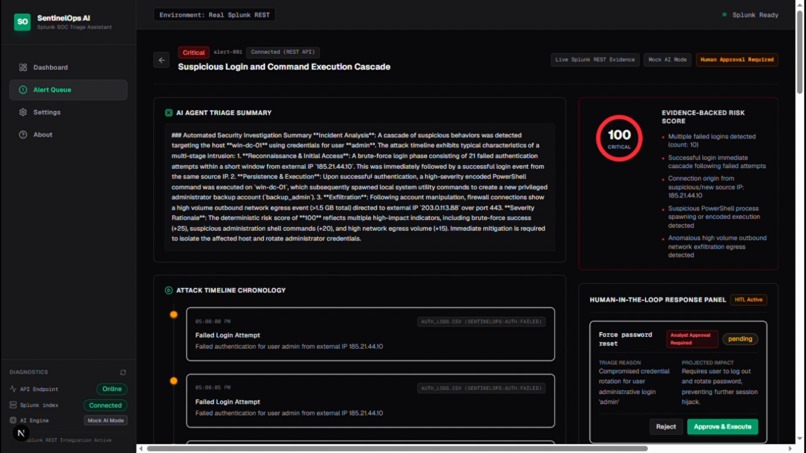The height and width of the screenshot is (453, 806).
Task: Click the About question icon
Action: [23, 135]
